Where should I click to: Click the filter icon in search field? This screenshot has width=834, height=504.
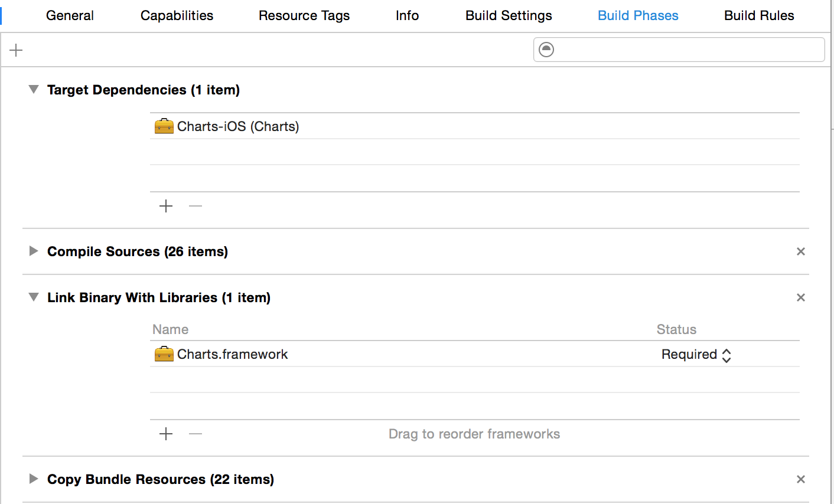pos(547,50)
